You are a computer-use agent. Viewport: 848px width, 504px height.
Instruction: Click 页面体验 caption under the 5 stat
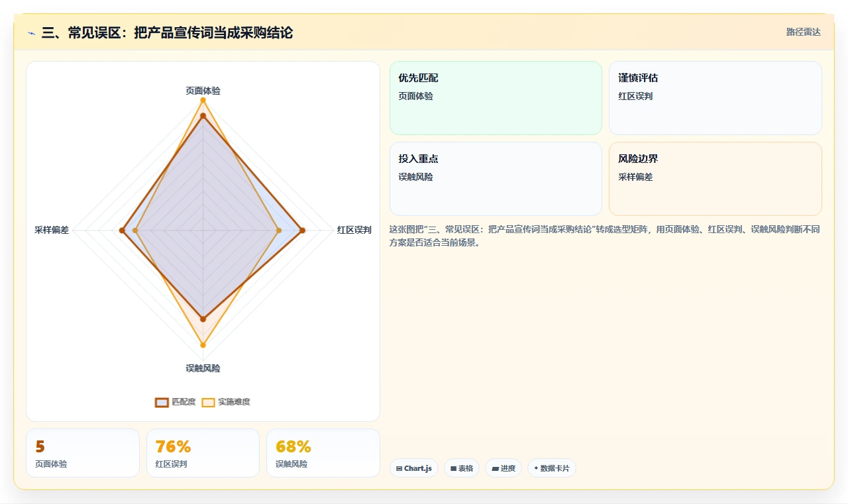click(x=51, y=464)
